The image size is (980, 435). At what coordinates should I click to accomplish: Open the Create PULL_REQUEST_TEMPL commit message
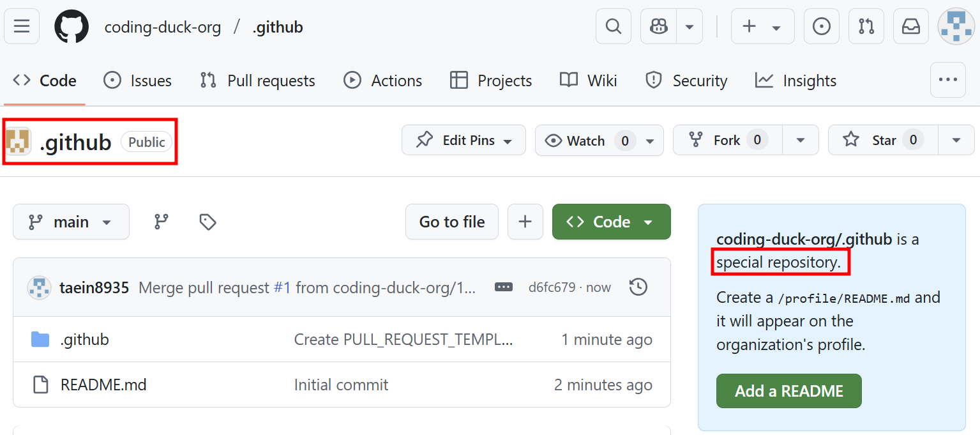coord(403,339)
